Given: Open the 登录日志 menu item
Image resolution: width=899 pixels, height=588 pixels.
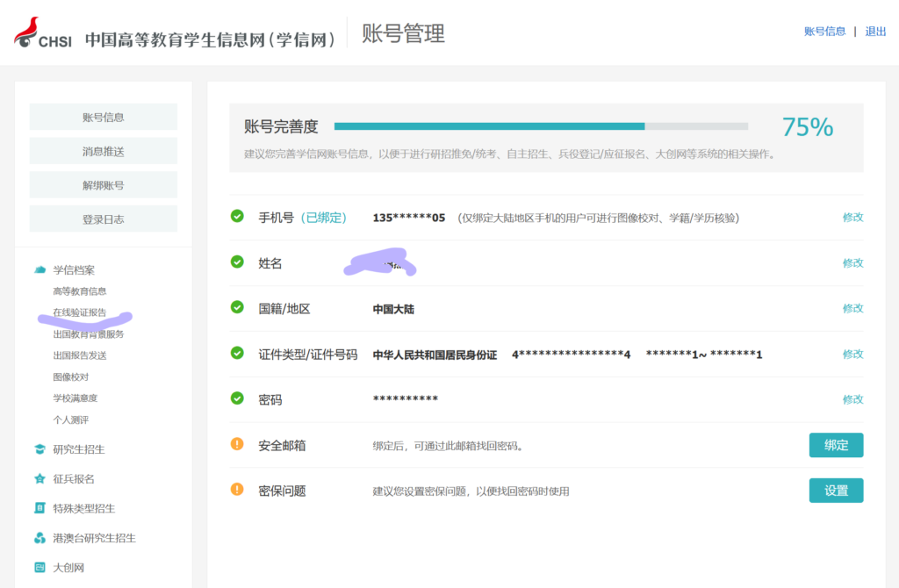Looking at the screenshot, I should 104,219.
